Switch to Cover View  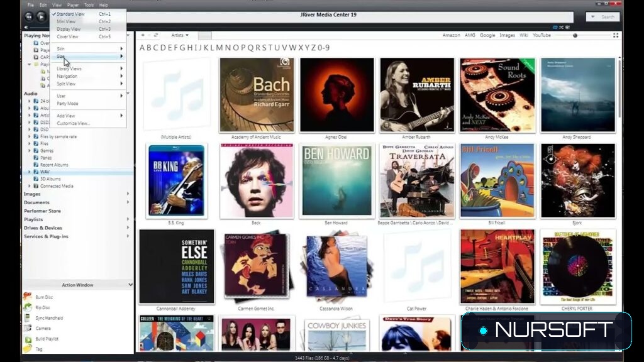point(87,36)
